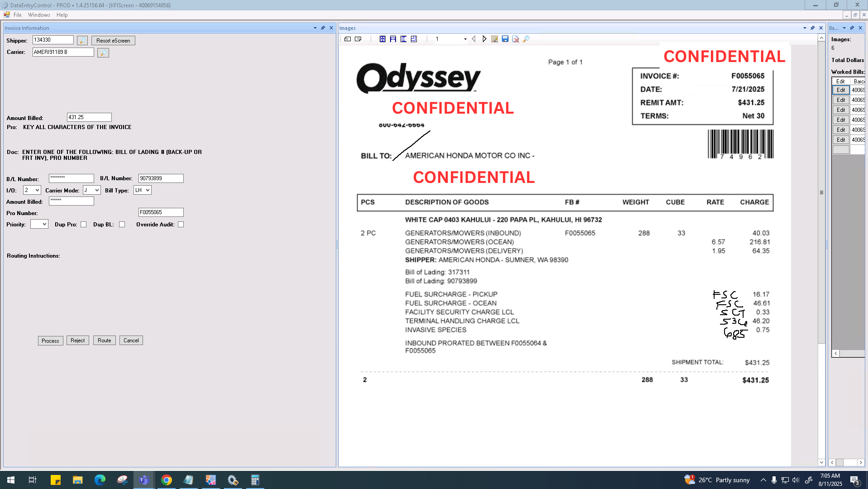
Task: Click the Worked Bills horizontal scrollbar
Action: 848,354
